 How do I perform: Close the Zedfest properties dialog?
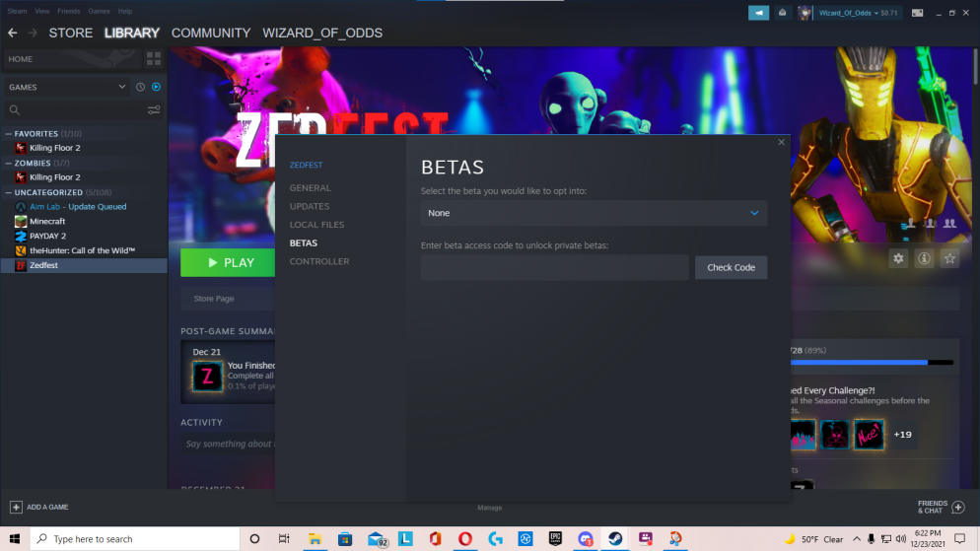pyautogui.click(x=781, y=143)
